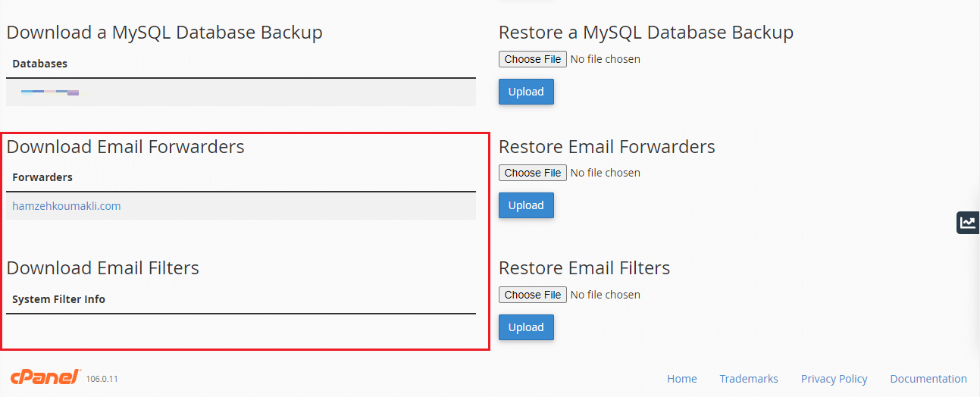Upload the Email Filters backup
The height and width of the screenshot is (397, 980).
click(526, 327)
